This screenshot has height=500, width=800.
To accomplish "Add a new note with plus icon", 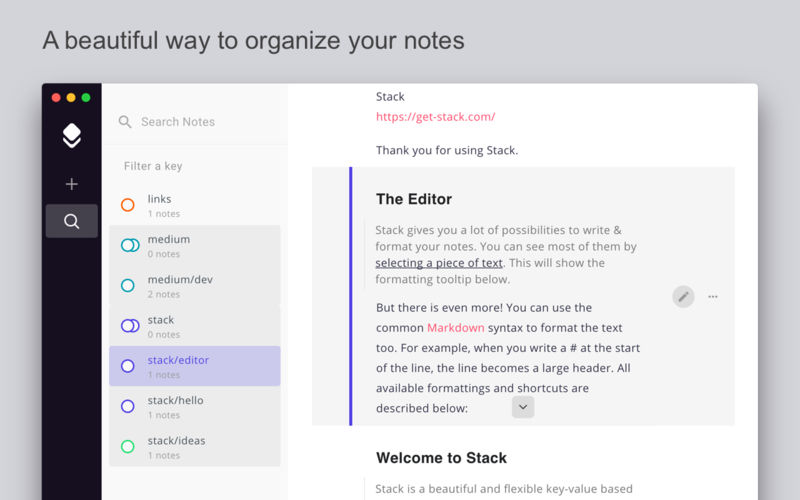I will 71,184.
